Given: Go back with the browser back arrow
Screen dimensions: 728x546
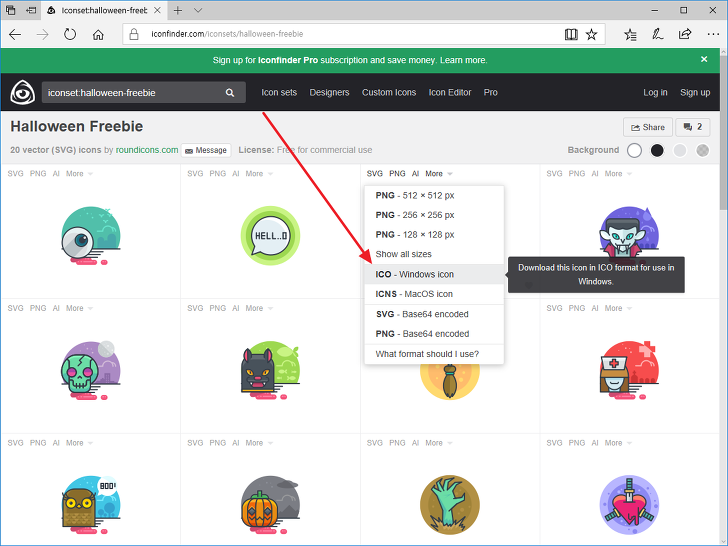Looking at the screenshot, I should pos(15,34).
